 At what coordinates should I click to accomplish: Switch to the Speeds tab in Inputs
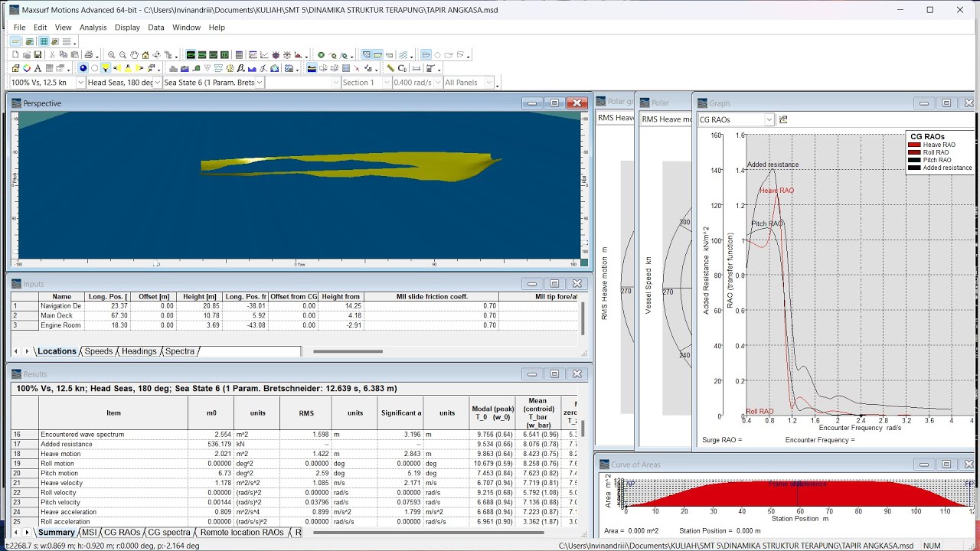[x=98, y=351]
